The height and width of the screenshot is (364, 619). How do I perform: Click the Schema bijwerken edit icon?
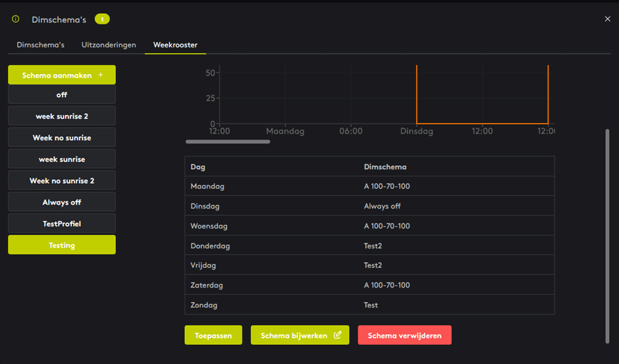click(337, 335)
